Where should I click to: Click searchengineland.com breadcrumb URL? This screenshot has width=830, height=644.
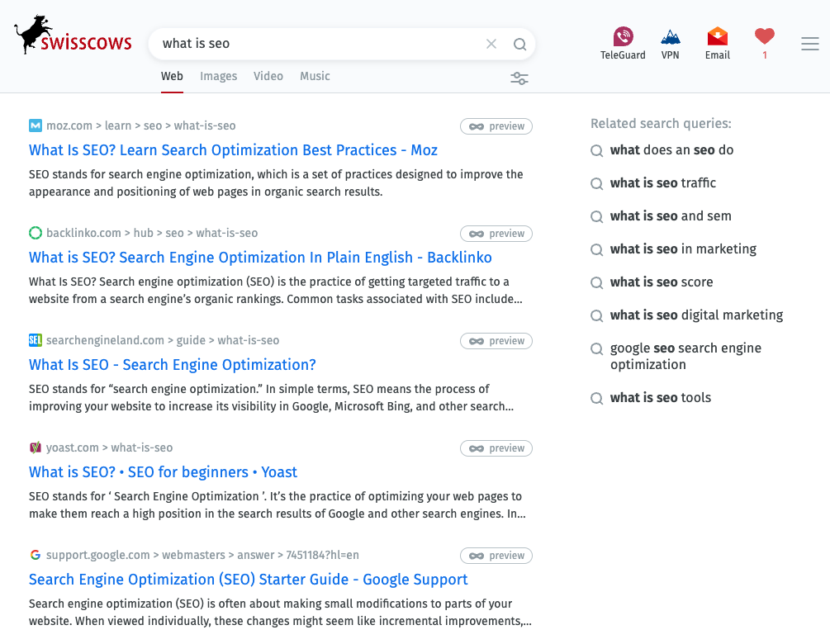click(x=163, y=340)
